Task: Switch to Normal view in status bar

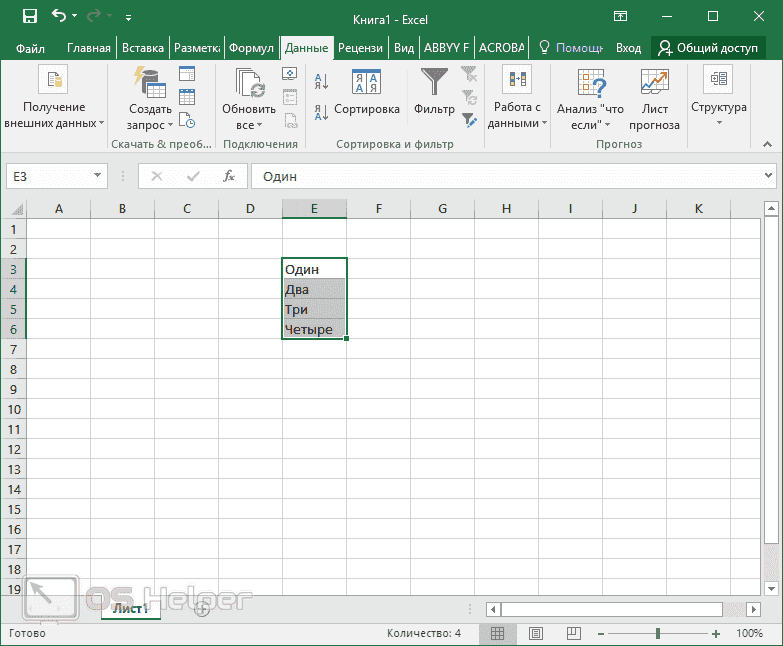Action: pyautogui.click(x=497, y=633)
